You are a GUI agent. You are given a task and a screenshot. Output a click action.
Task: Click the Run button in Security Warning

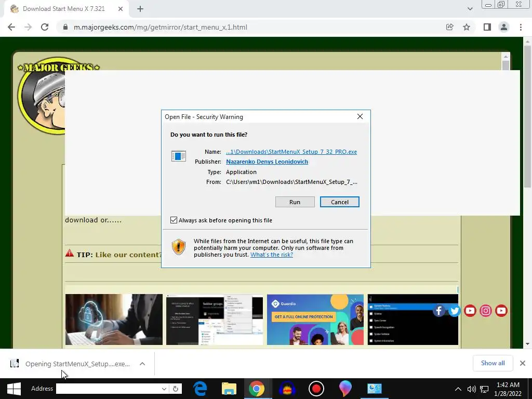point(295,202)
